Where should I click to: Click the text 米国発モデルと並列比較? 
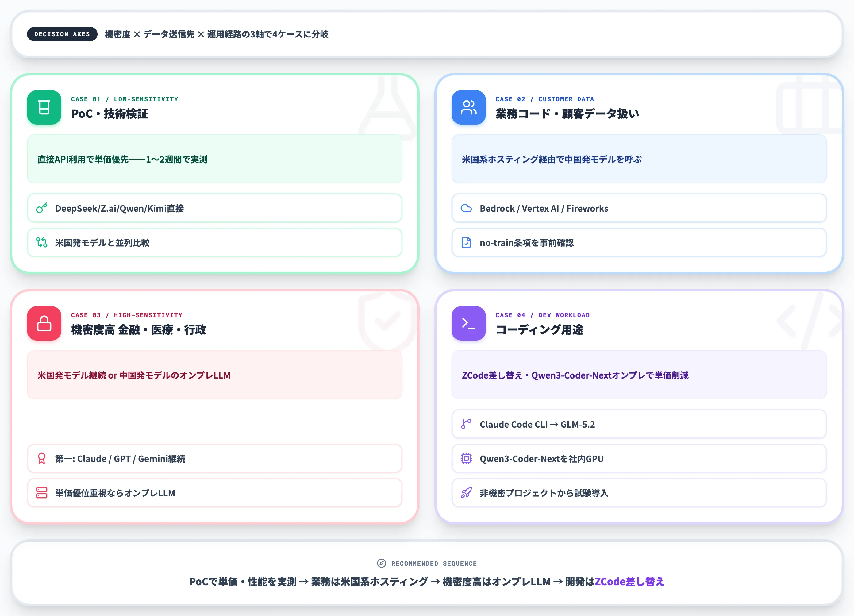(102, 242)
